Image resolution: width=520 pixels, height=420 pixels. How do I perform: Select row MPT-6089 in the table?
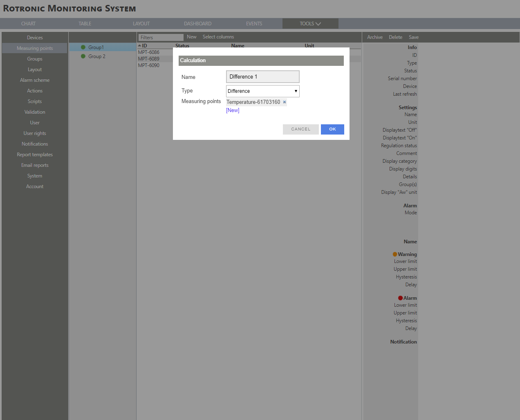pyautogui.click(x=149, y=59)
